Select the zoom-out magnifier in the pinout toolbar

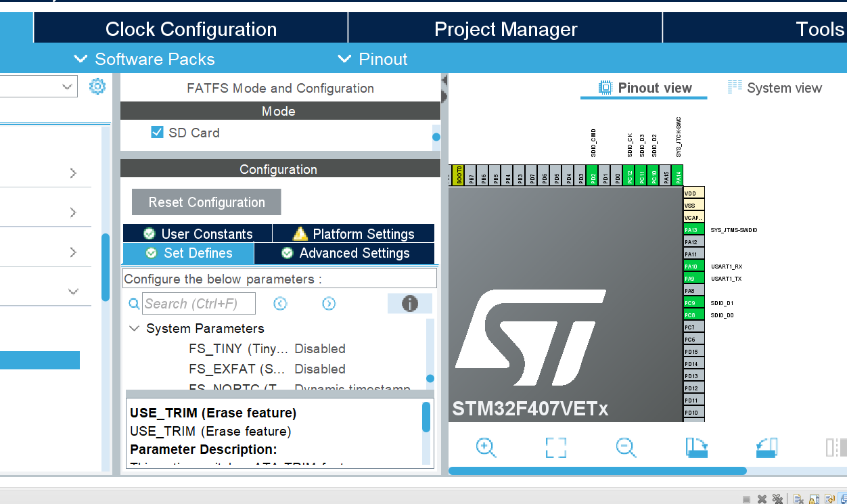point(625,447)
